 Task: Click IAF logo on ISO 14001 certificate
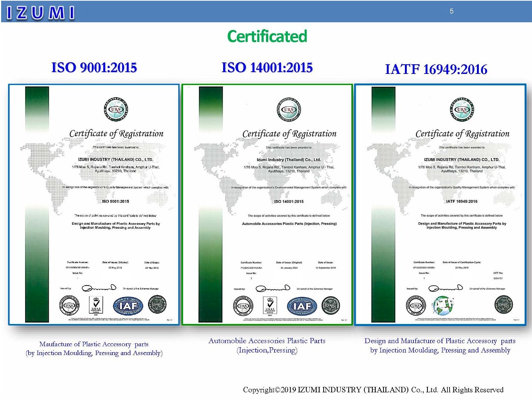point(302,306)
